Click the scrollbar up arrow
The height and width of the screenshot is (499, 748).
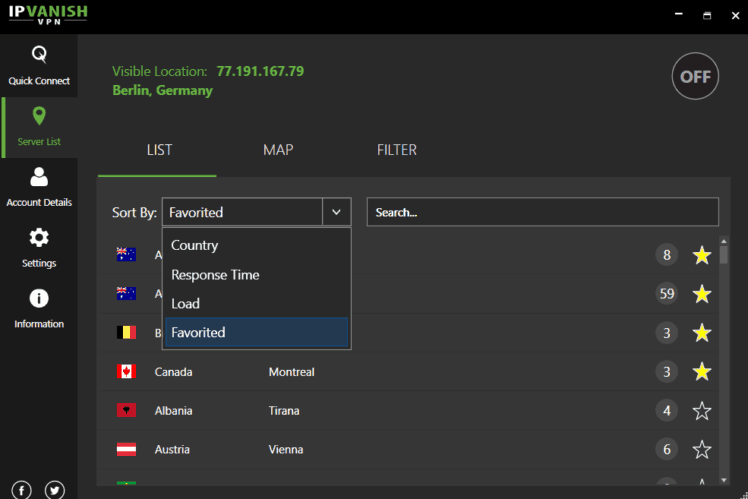pyautogui.click(x=724, y=241)
